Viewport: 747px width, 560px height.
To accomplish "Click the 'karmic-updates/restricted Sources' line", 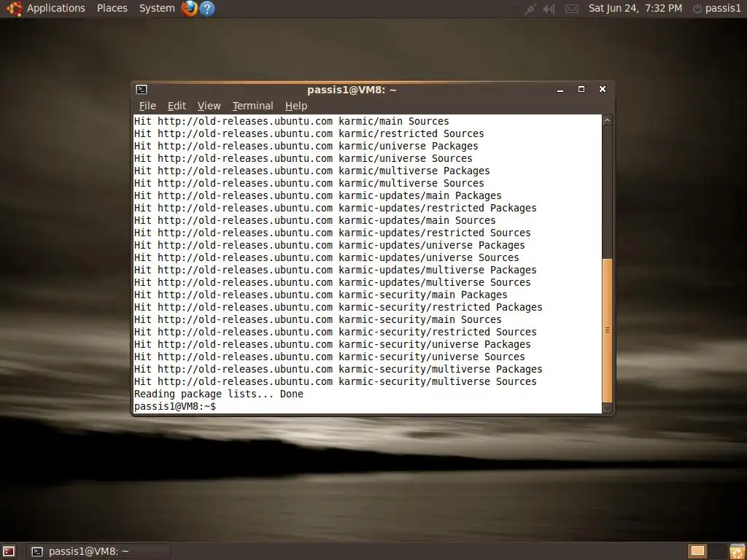I will pos(332,233).
